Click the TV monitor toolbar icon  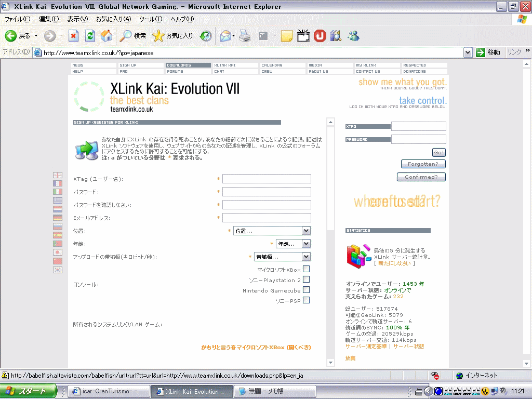click(x=303, y=36)
